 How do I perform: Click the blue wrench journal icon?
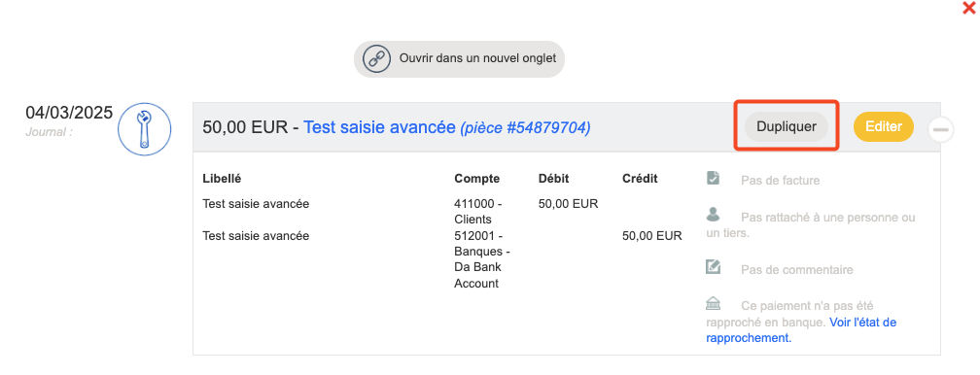point(144,129)
